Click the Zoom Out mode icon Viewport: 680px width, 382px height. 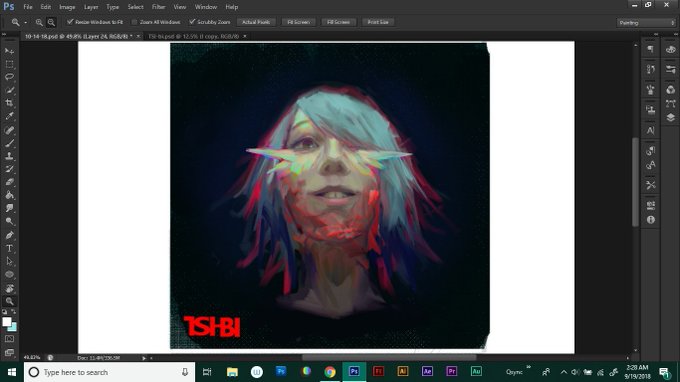pos(51,22)
